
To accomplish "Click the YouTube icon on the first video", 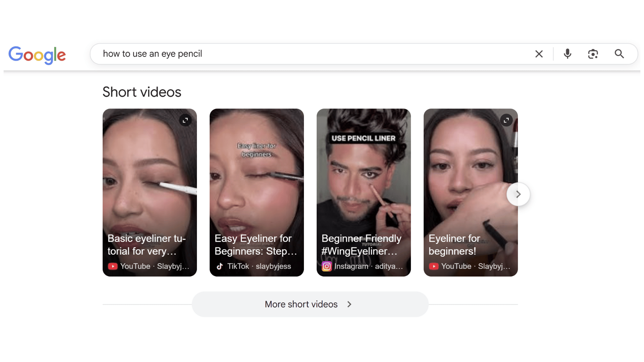I will (113, 266).
